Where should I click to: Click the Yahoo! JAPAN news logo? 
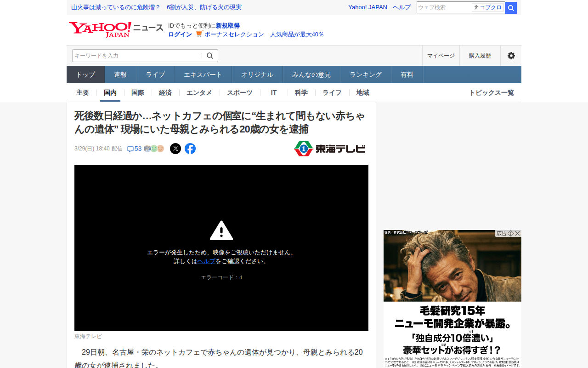coord(116,29)
